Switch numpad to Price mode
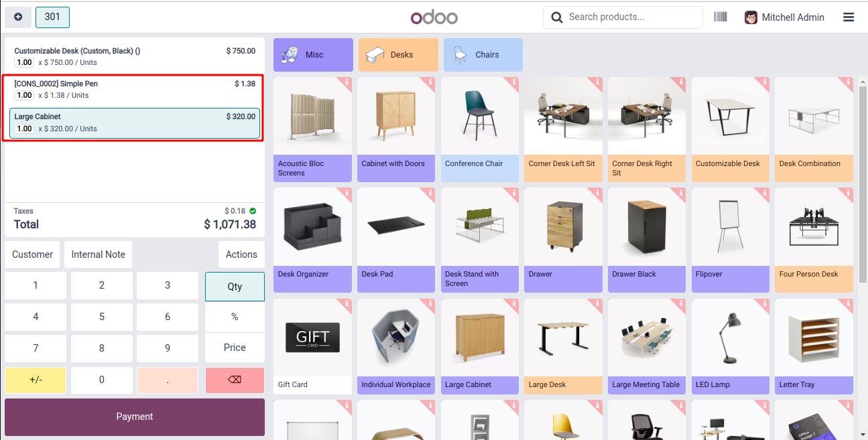The width and height of the screenshot is (868, 440). pos(235,348)
